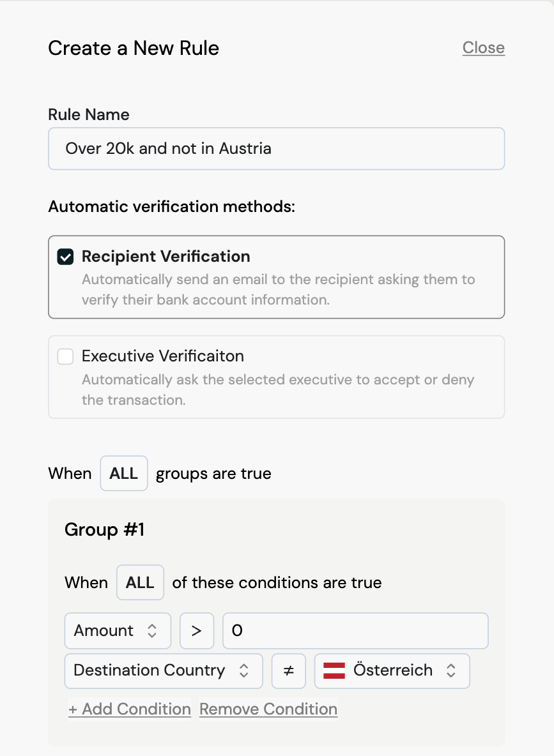
Task: Click the Add Condition link
Action: tap(129, 709)
